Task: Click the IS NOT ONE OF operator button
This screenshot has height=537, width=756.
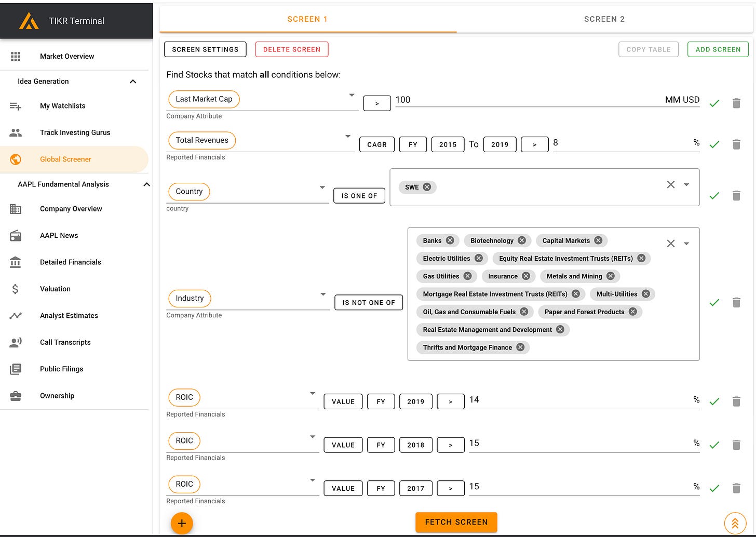Action: [369, 302]
